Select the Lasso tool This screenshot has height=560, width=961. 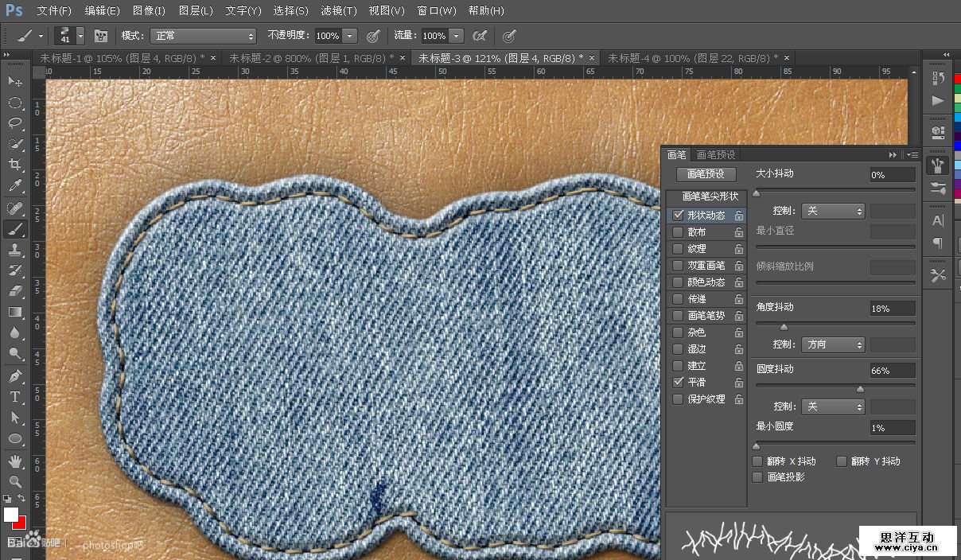tap(15, 123)
